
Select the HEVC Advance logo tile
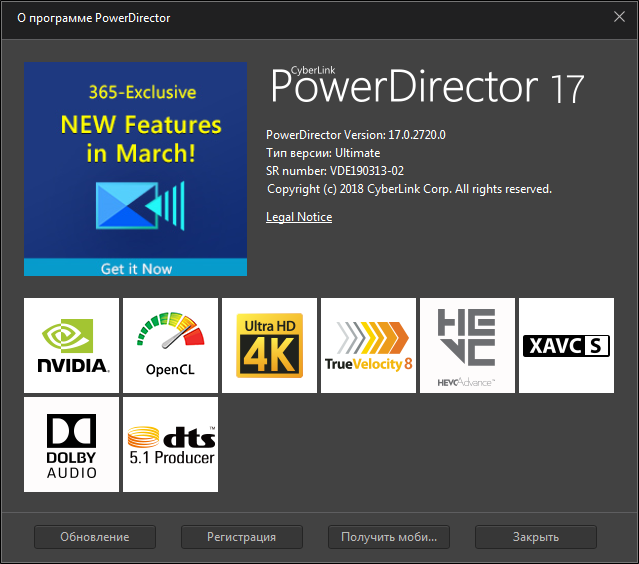point(467,345)
